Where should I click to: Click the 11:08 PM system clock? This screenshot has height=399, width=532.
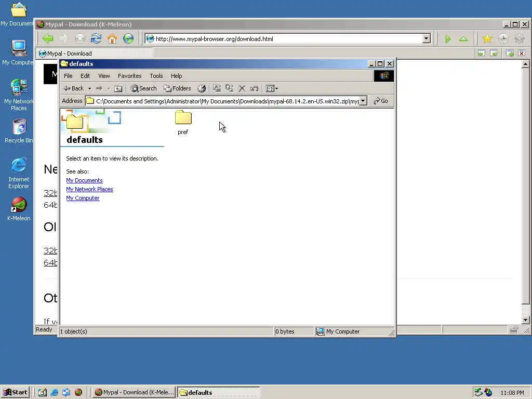click(512, 393)
